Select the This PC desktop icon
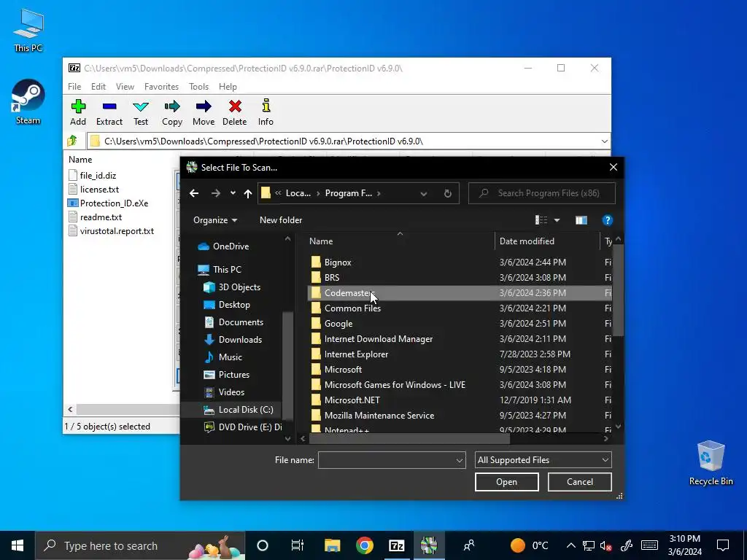The width and height of the screenshot is (747, 560). [x=28, y=31]
